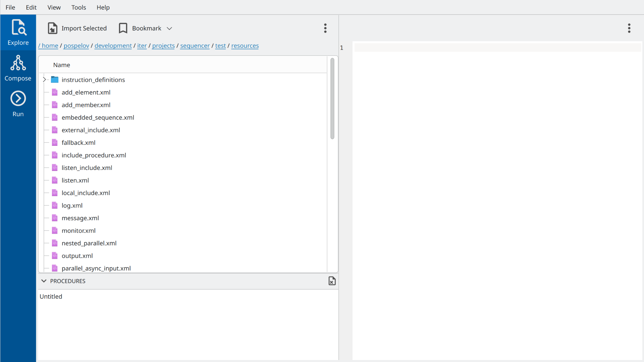Select the Untitled procedure entry
This screenshot has width=644, height=362.
[x=51, y=296]
